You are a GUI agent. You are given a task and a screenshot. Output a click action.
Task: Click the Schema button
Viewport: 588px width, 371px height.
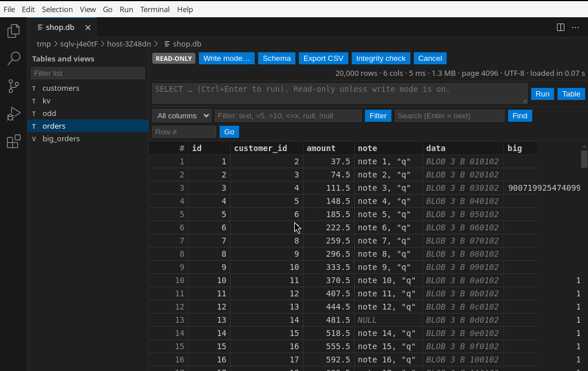click(276, 59)
